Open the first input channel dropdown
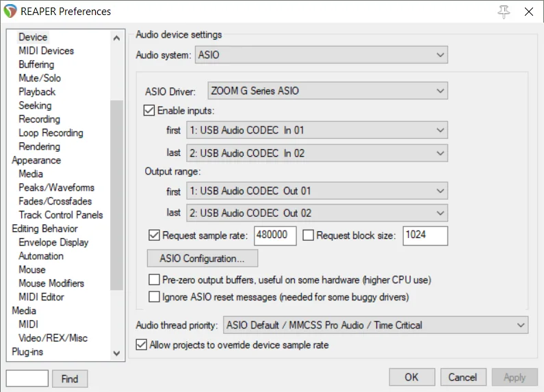This screenshot has height=392, width=544. pyautogui.click(x=316, y=130)
